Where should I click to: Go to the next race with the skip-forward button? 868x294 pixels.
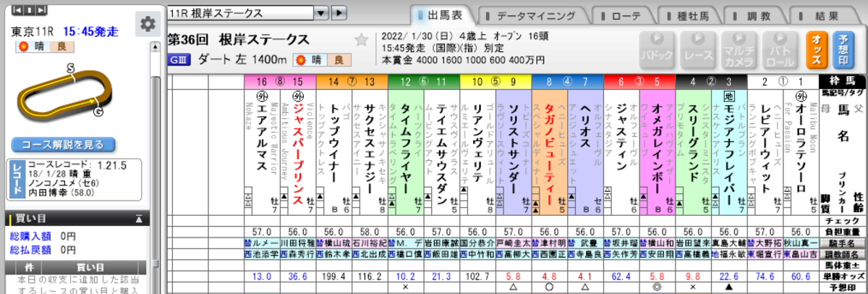(43, 11)
